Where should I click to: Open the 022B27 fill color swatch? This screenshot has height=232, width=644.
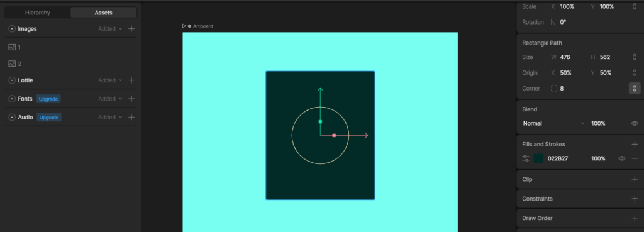(538, 158)
